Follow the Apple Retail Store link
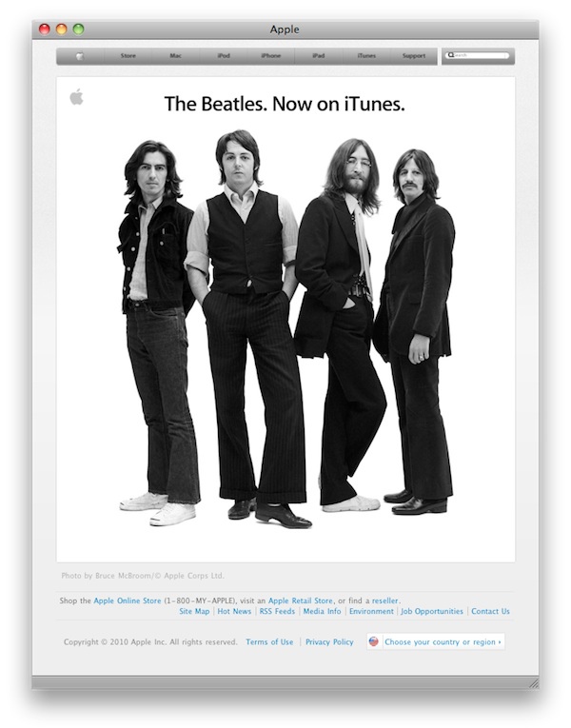 [x=301, y=600]
